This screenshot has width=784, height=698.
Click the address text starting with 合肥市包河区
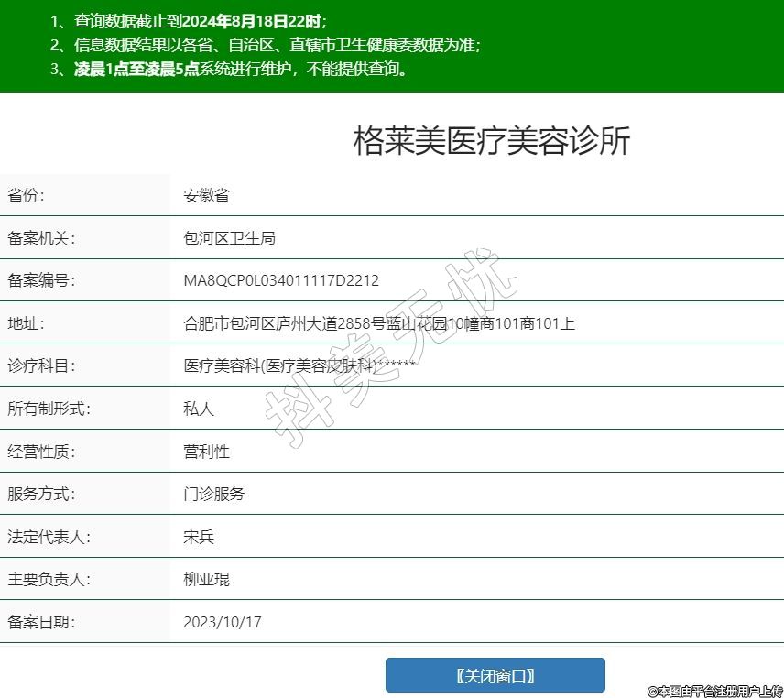(x=378, y=323)
